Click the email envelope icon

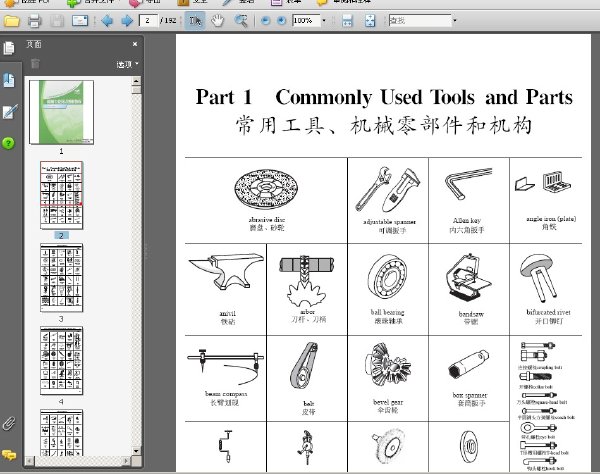(80, 21)
